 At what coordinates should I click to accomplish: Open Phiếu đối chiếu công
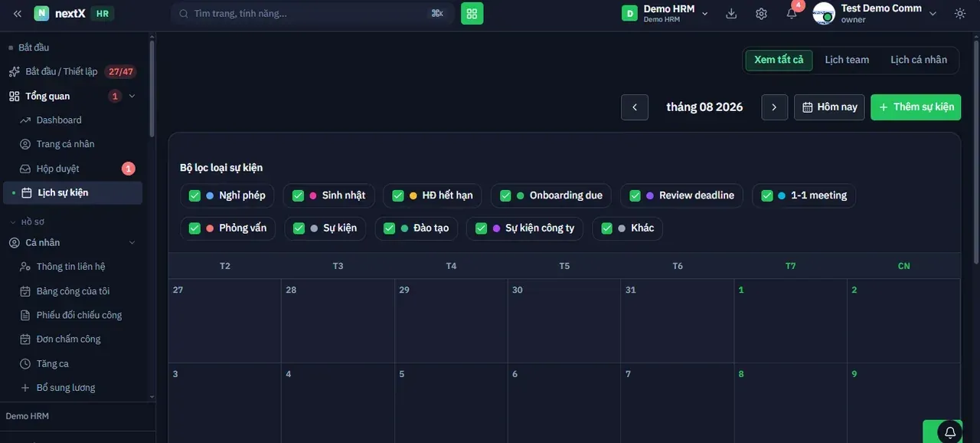coord(73,315)
